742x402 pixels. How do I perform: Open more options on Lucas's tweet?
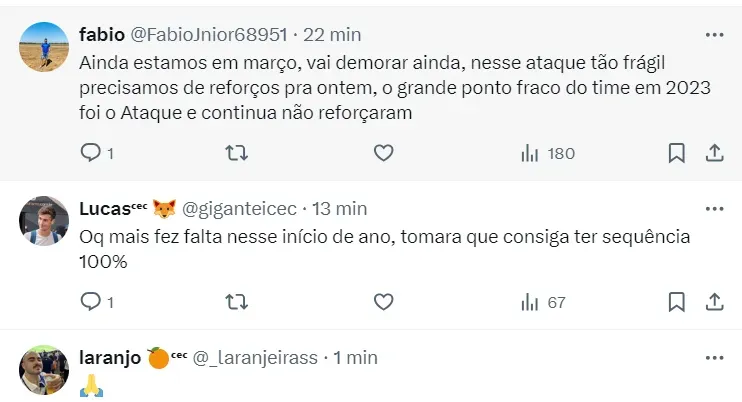(x=714, y=209)
